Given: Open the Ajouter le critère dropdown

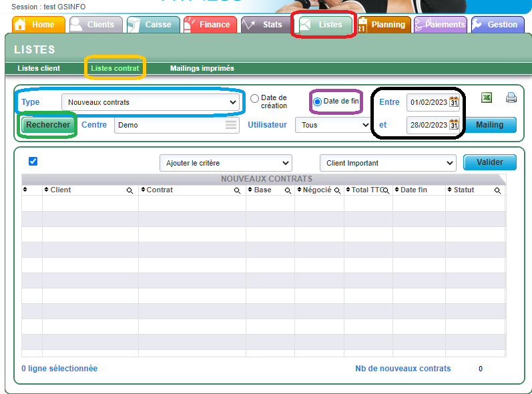Looking at the screenshot, I should [x=226, y=163].
